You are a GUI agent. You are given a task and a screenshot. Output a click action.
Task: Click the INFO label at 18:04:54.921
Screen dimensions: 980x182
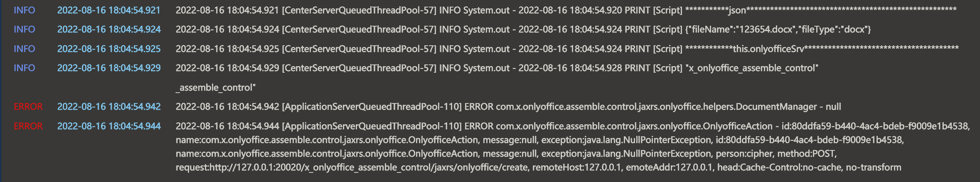(24, 10)
